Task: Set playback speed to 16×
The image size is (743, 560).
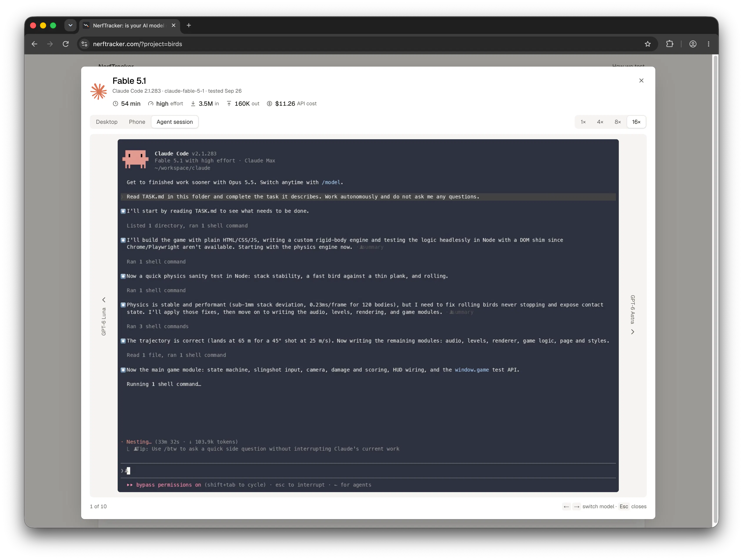Action: (x=636, y=122)
